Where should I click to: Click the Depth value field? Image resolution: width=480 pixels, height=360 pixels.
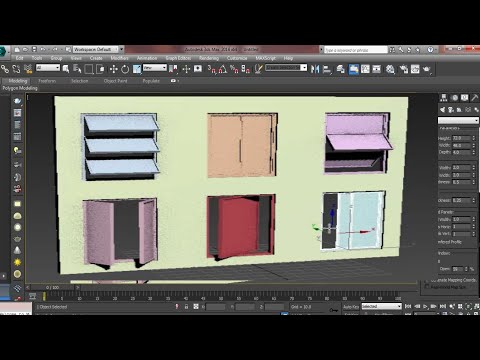pos(461,152)
